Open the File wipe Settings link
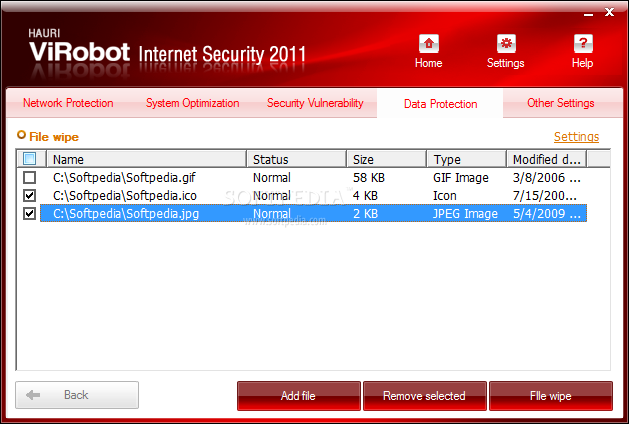 click(x=576, y=137)
